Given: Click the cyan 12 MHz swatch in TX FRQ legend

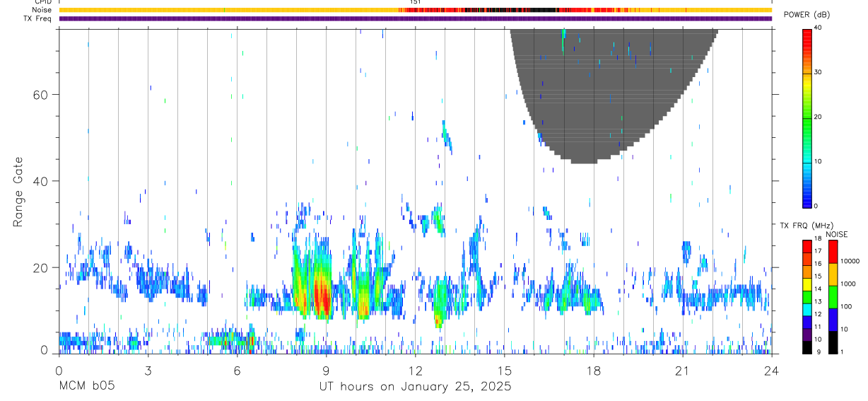Looking at the screenshot, I should (807, 310).
